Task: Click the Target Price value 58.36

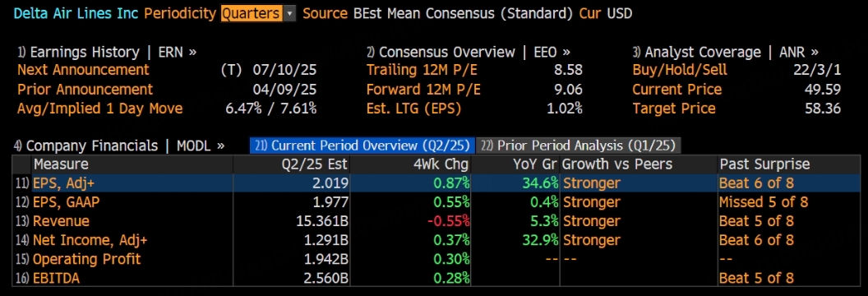Action: [823, 109]
